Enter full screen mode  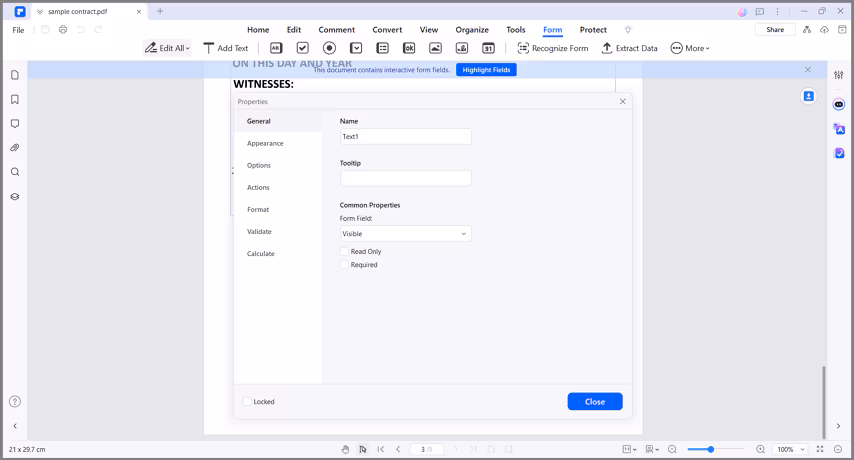coord(820,449)
